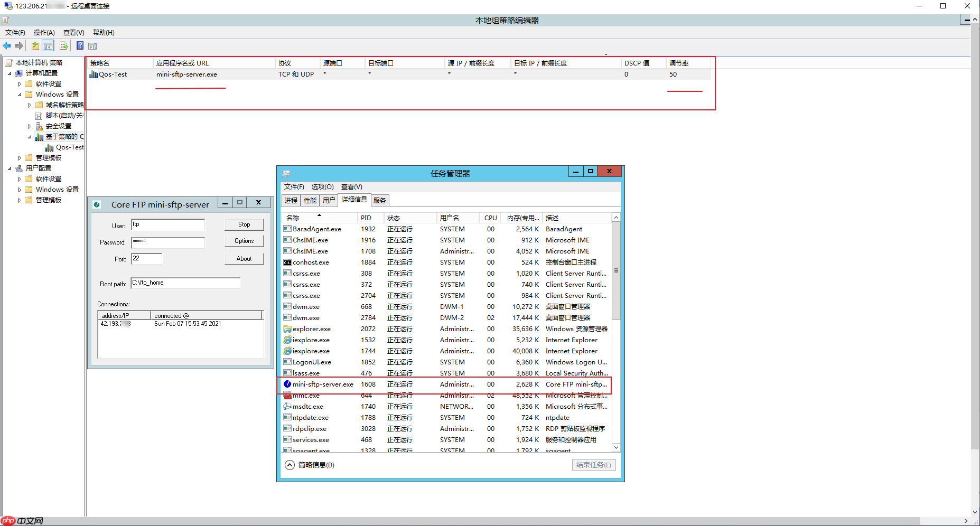Viewport: 980px width, 526px height.
Task: Open the parent folder via the up-level toolbar icon
Action: (x=35, y=46)
